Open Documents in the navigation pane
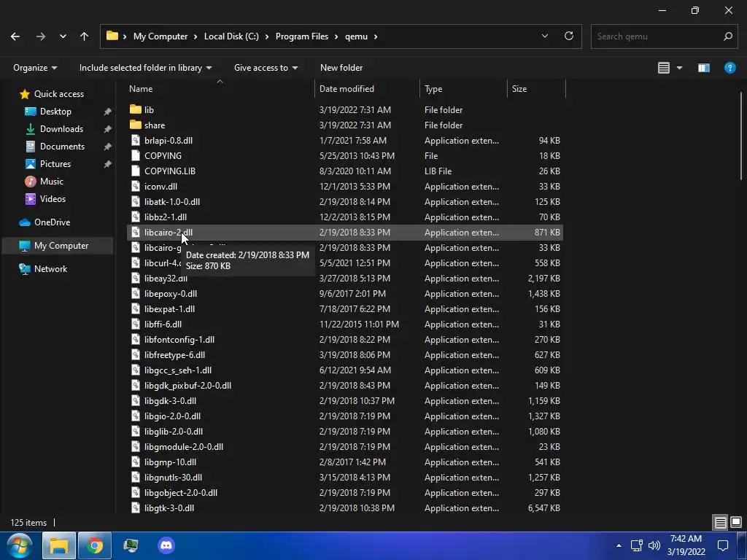 [x=62, y=146]
